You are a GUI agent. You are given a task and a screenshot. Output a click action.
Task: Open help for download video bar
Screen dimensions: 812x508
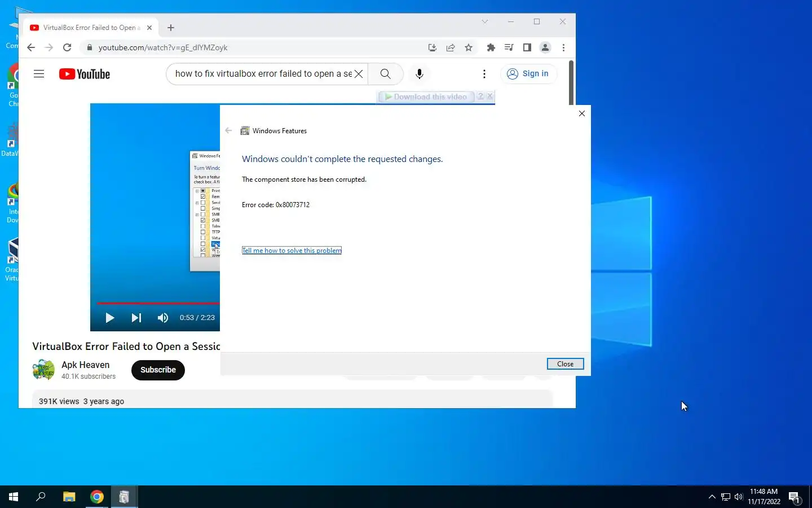tap(480, 97)
